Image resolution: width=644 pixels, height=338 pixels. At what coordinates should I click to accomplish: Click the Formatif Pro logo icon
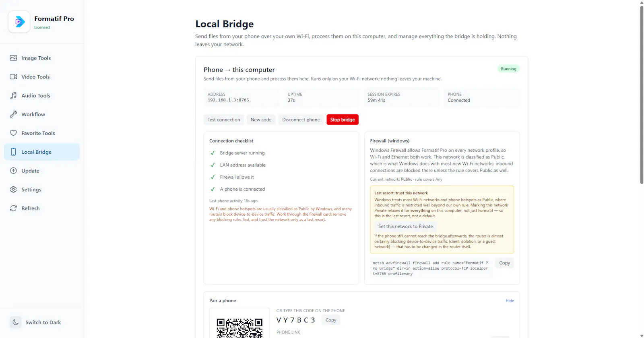19,22
